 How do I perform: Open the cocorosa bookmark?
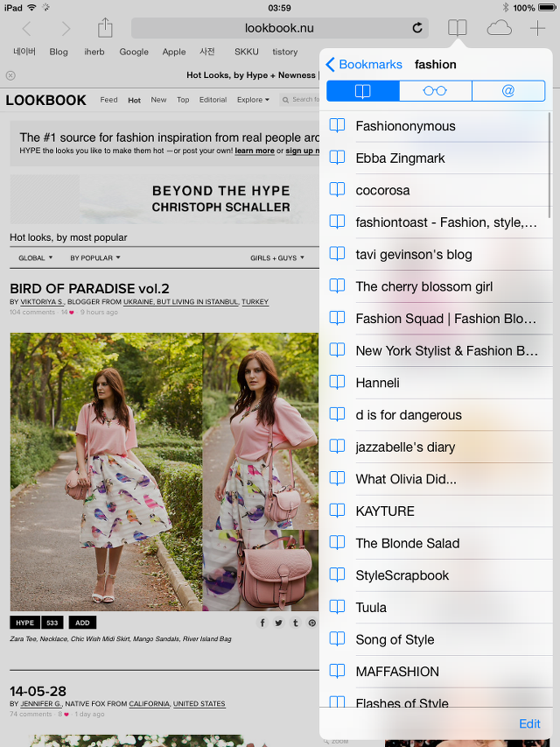coord(436,190)
